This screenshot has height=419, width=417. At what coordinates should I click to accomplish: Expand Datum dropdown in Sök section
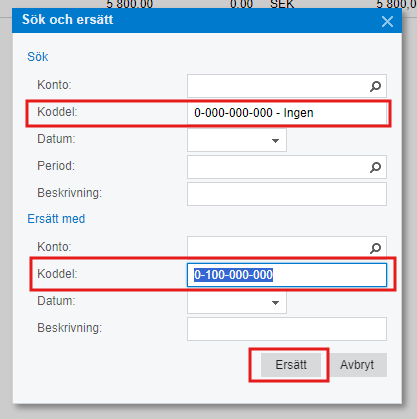point(275,140)
